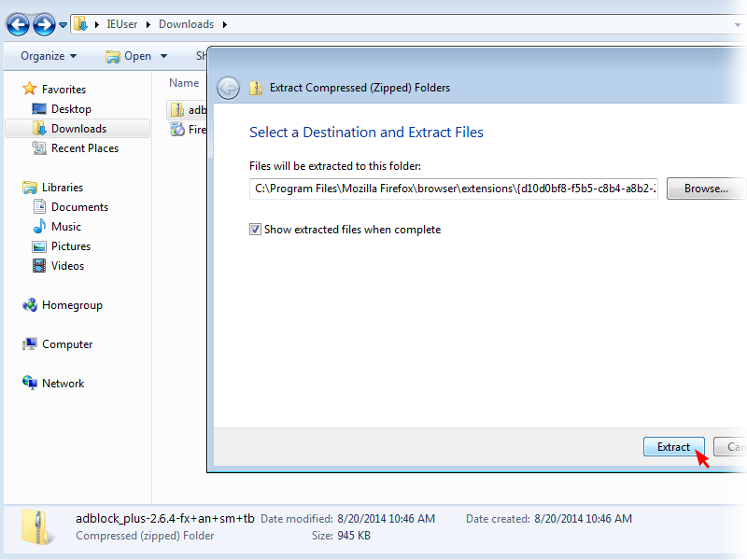Click the Date modified value 8/20/2014
This screenshot has width=747, height=560.
[x=387, y=519]
